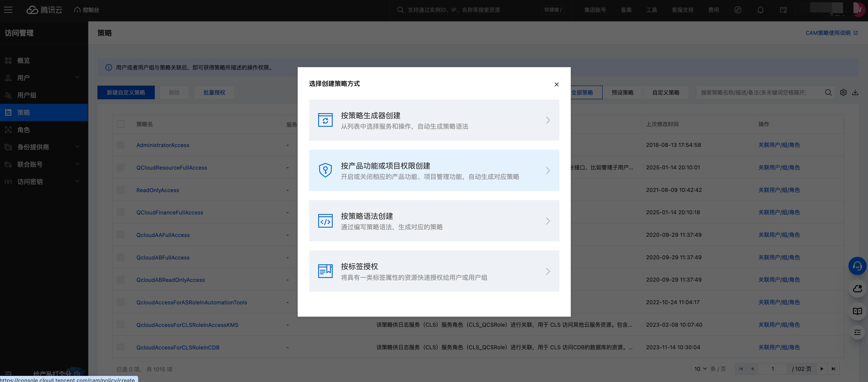
Task: Click the policy search magnifier button
Action: 828,92
